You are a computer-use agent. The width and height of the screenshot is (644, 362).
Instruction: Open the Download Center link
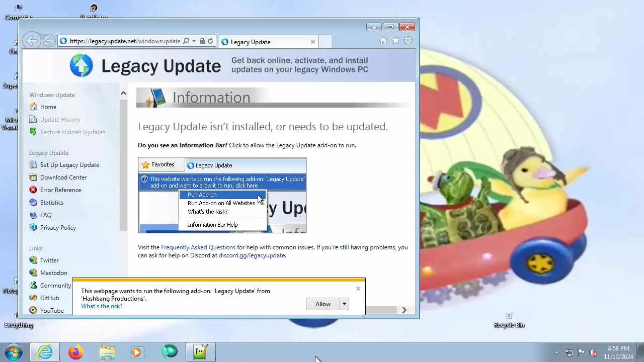[x=63, y=177]
